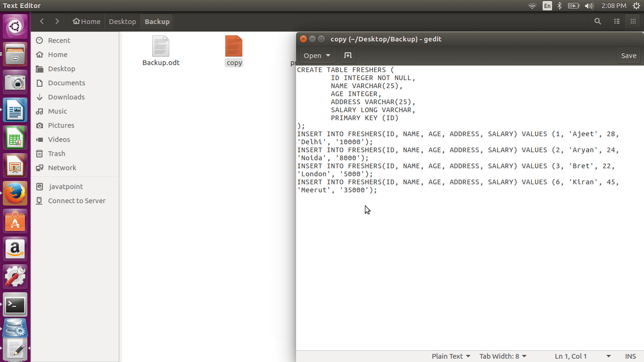Launch Terminal from the dock
The width and height of the screenshot is (644, 362).
coord(15,305)
